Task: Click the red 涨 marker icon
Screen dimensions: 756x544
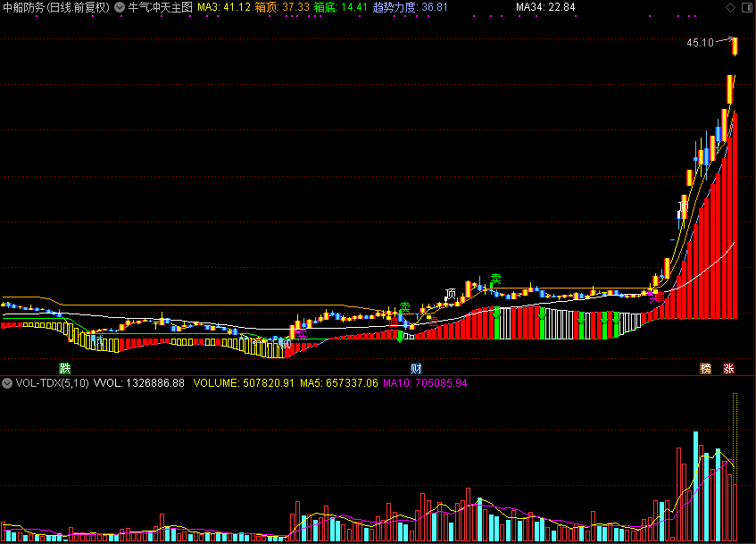Action: point(728,368)
